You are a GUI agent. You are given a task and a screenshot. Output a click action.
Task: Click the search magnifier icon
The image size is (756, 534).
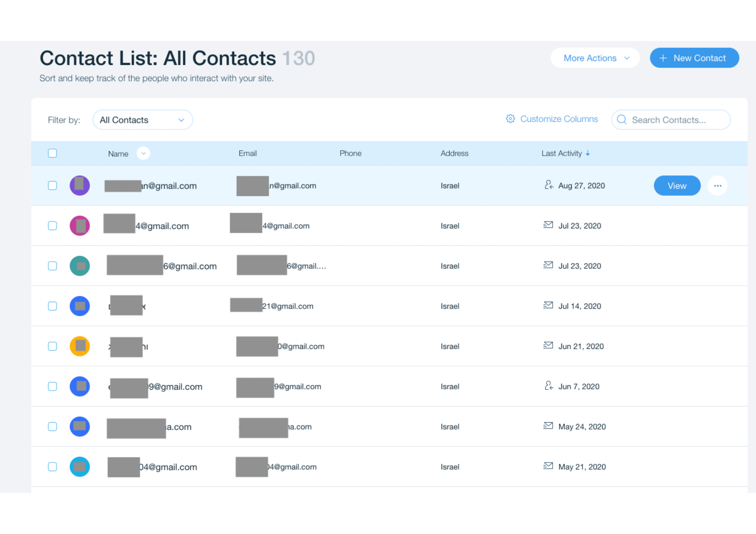point(621,120)
